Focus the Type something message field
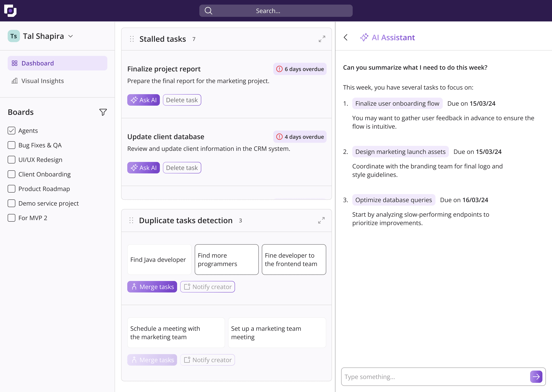Image resolution: width=552 pixels, height=392 pixels. (434, 376)
